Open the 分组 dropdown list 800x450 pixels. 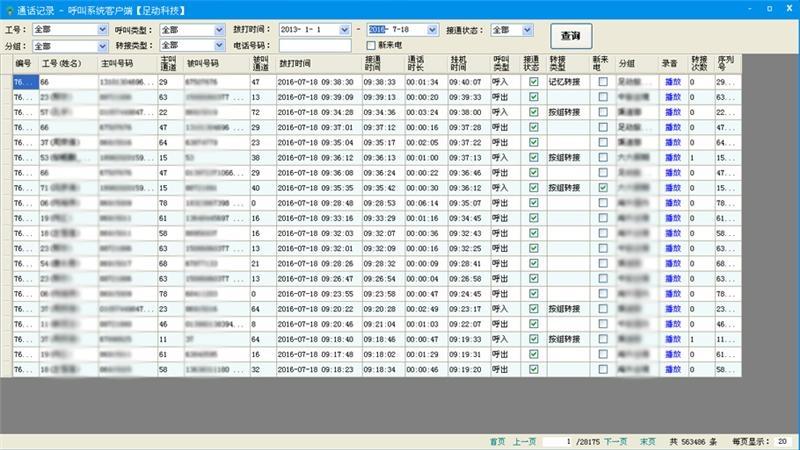103,46
